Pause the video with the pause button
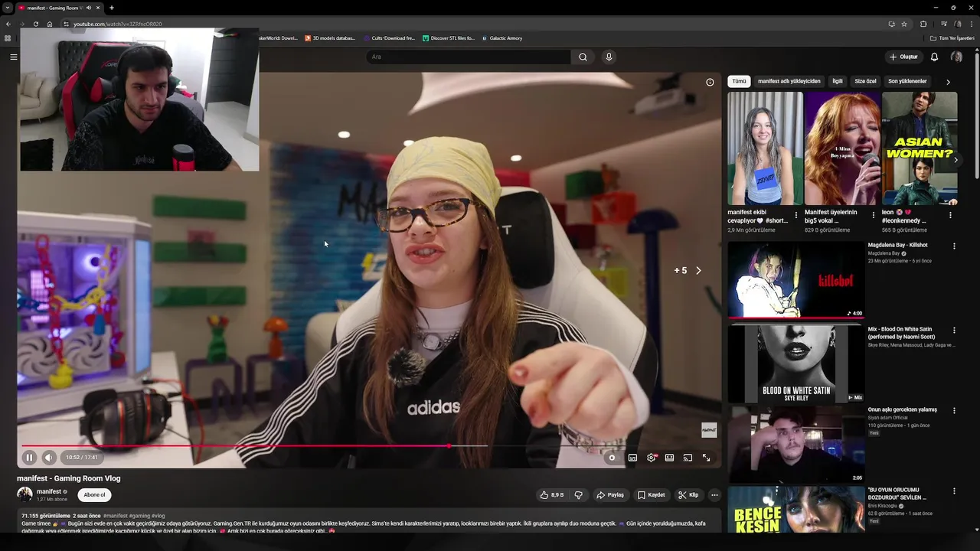 point(29,458)
